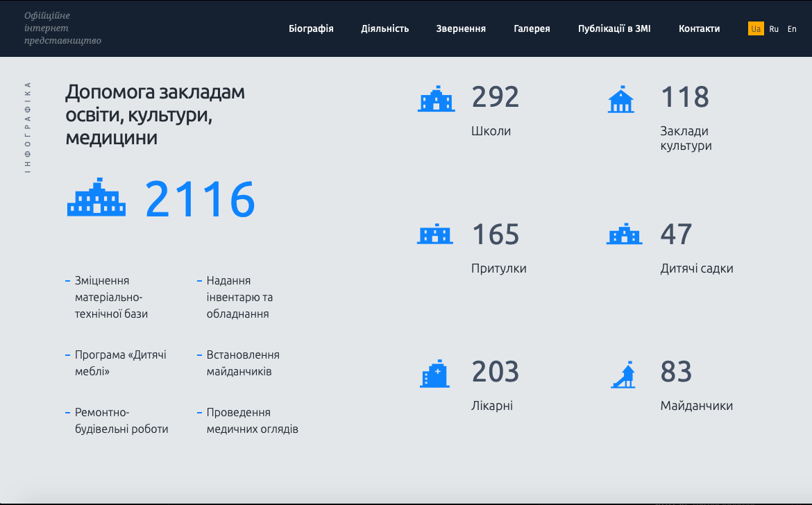Switch language to Ua
Image resolution: width=812 pixels, height=505 pixels.
(756, 29)
